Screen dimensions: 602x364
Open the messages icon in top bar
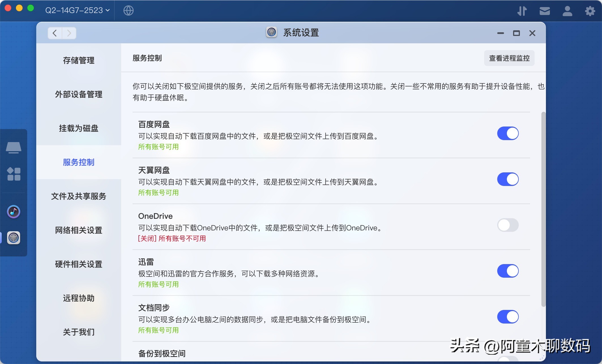(544, 11)
